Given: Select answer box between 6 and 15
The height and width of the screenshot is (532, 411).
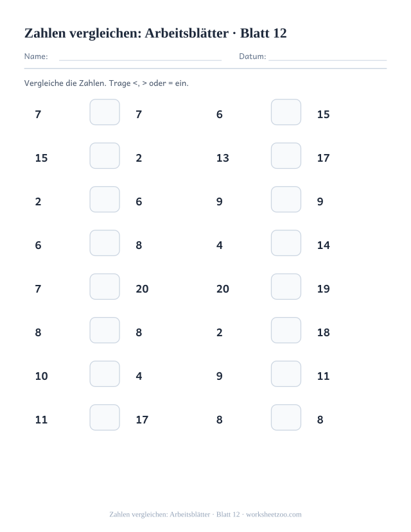Looking at the screenshot, I should coord(286,112).
